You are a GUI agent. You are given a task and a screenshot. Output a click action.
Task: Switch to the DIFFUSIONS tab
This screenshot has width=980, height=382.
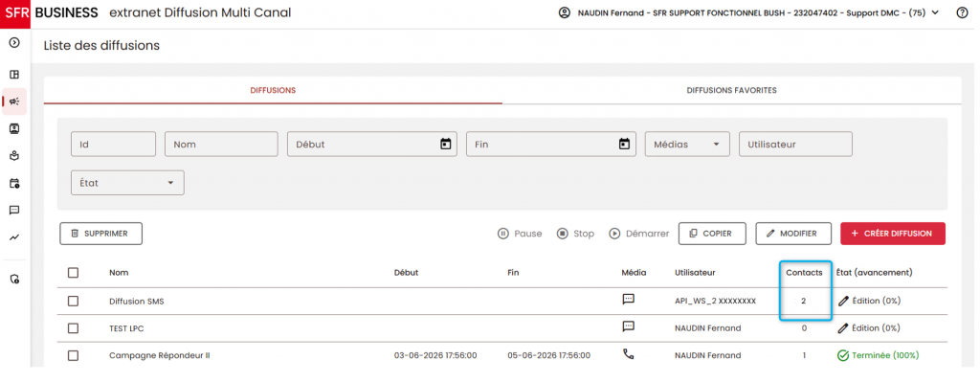(273, 91)
